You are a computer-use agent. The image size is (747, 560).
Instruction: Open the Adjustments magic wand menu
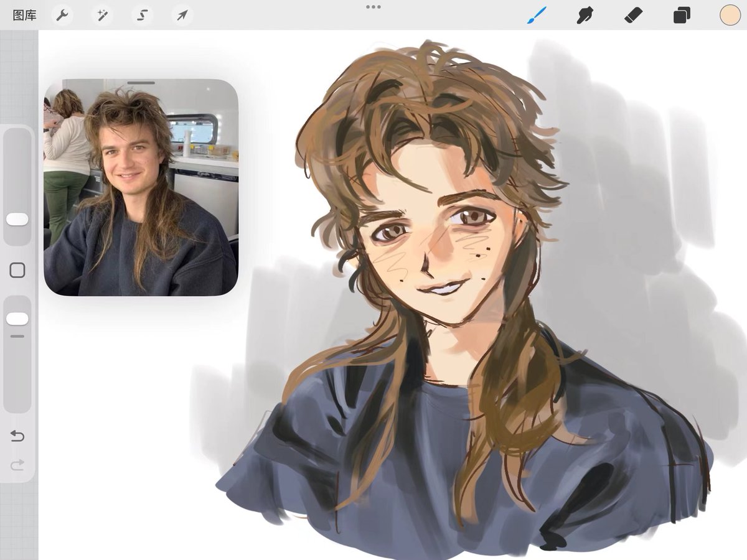coord(101,15)
